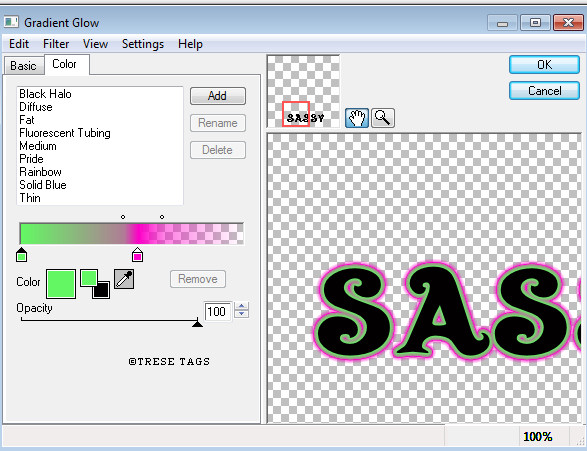
Task: Select the green gradient color stop
Action: (x=22, y=255)
